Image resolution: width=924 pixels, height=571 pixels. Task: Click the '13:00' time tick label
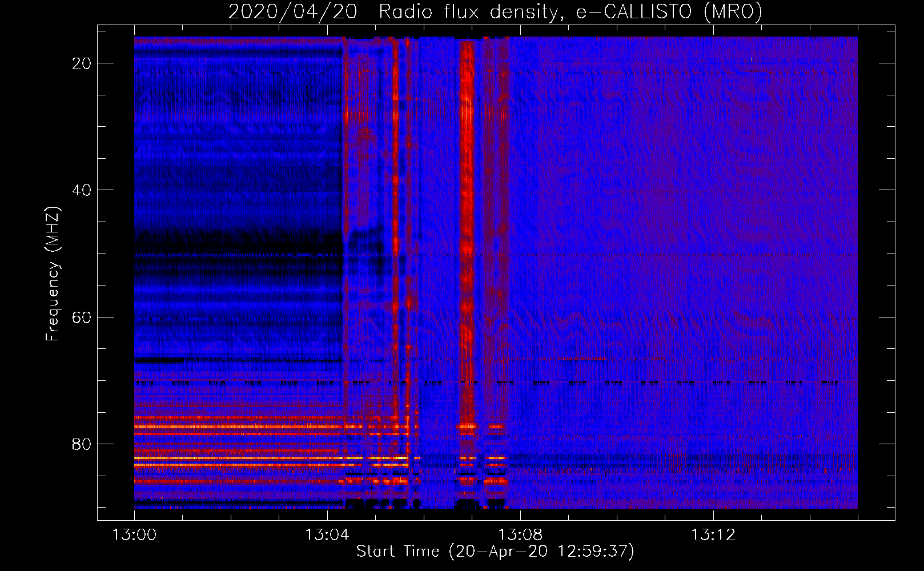click(134, 535)
